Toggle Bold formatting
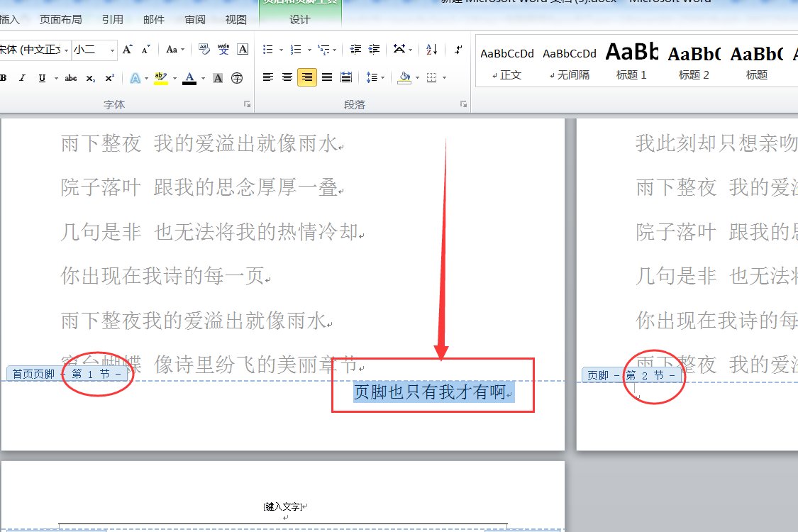This screenshot has height=532, width=798. coord(4,77)
